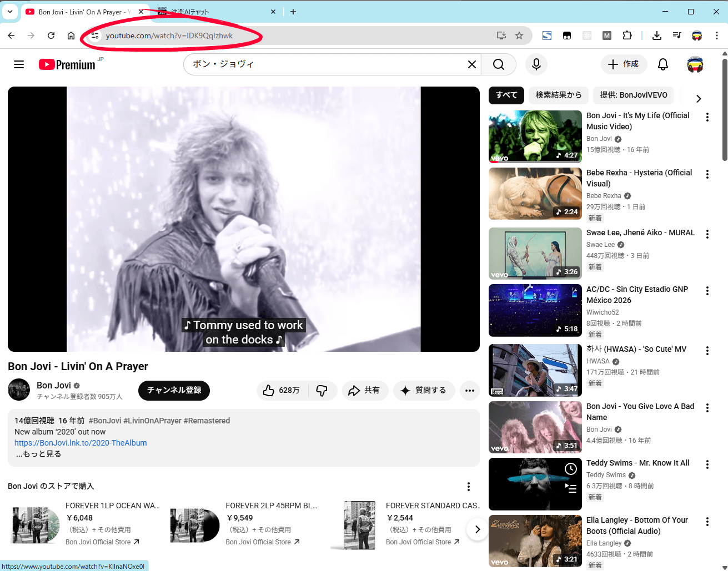Open browser downloads icon
The image size is (728, 571).
click(x=657, y=36)
